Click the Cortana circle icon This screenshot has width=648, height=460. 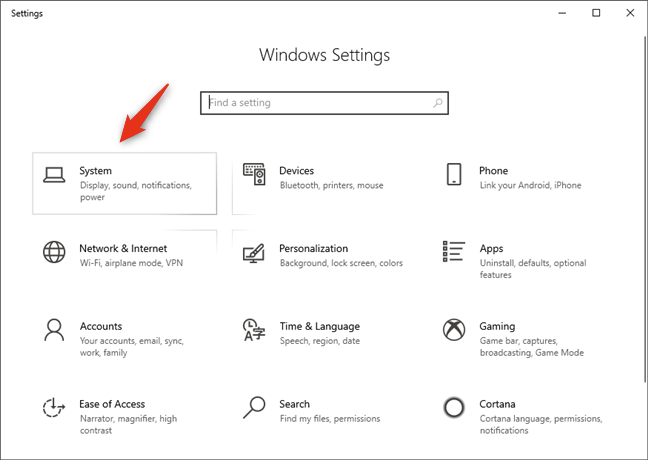454,408
